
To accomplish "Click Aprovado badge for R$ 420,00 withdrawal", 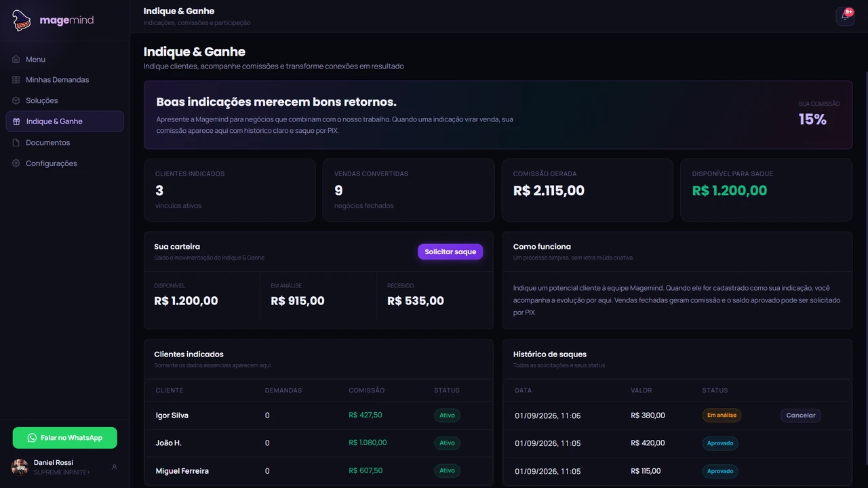I will point(720,443).
